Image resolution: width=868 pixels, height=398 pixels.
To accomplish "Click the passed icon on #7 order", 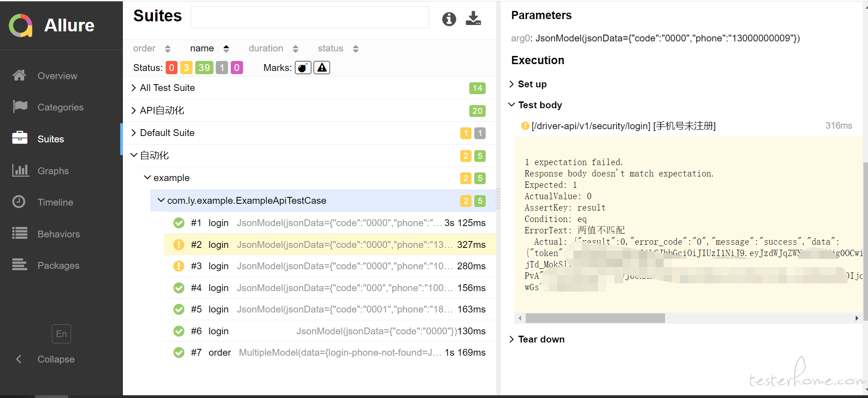I will click(x=179, y=353).
